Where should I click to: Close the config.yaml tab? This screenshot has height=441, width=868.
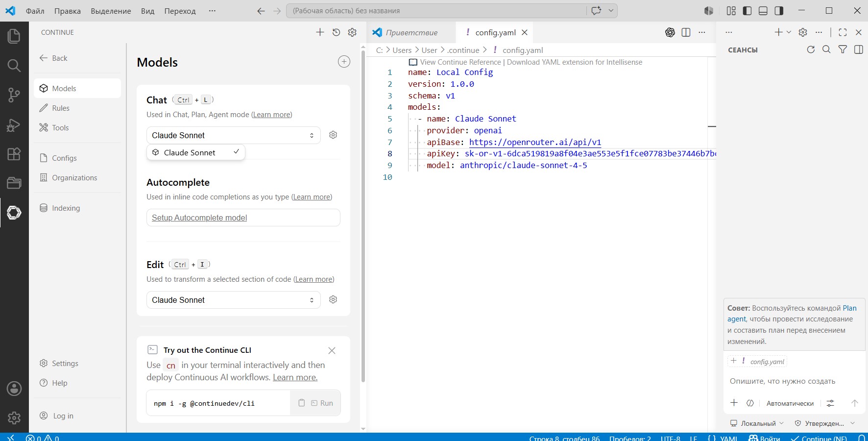pyautogui.click(x=525, y=32)
